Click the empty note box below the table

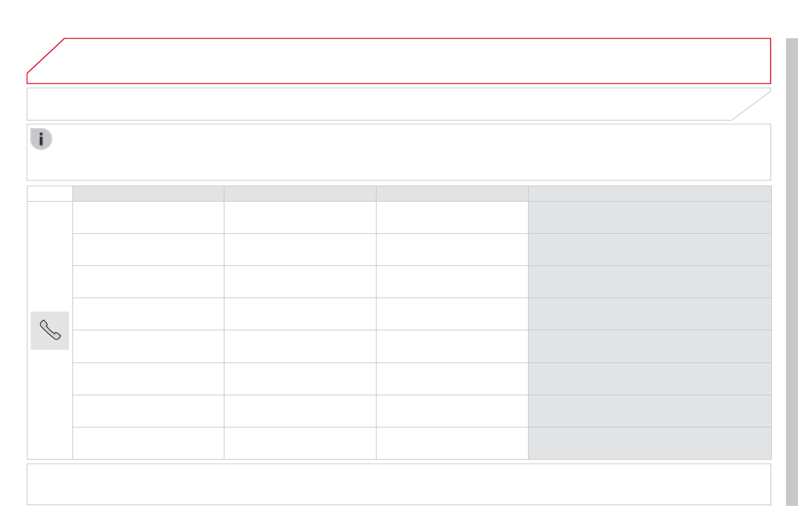coord(399,484)
